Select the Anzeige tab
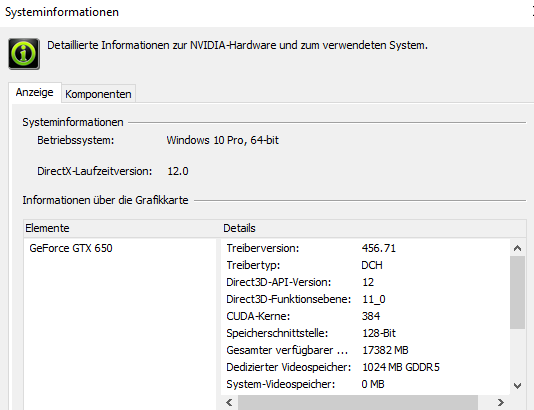The width and height of the screenshot is (534, 410). [x=35, y=92]
